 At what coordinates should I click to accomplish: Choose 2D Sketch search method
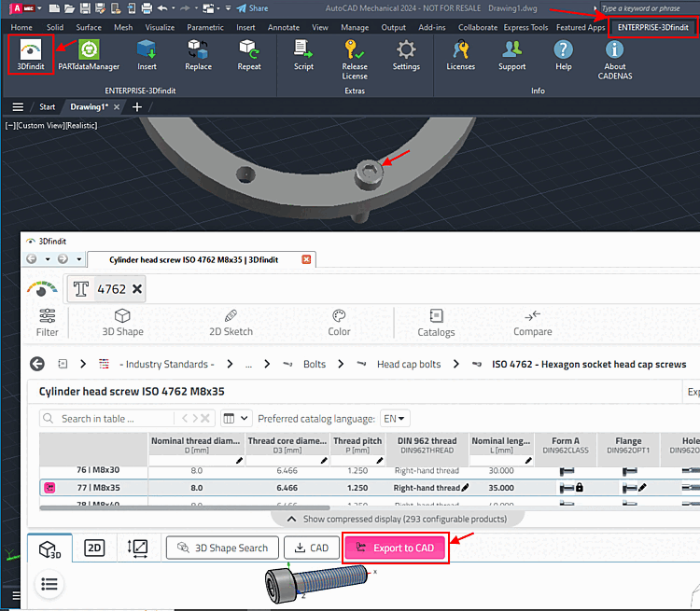click(231, 322)
